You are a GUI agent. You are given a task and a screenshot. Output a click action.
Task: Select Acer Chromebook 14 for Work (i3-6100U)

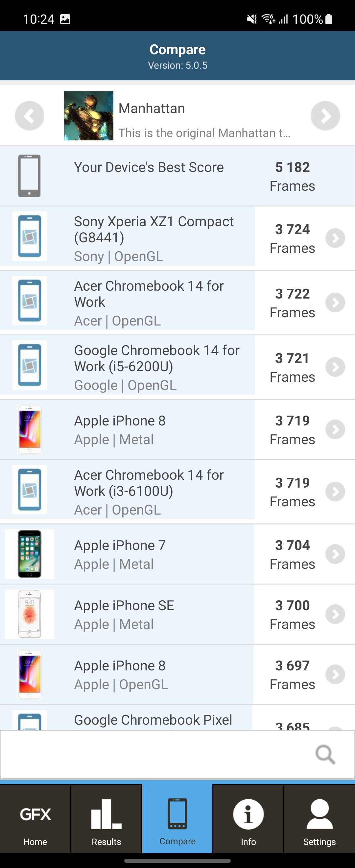pyautogui.click(x=149, y=491)
